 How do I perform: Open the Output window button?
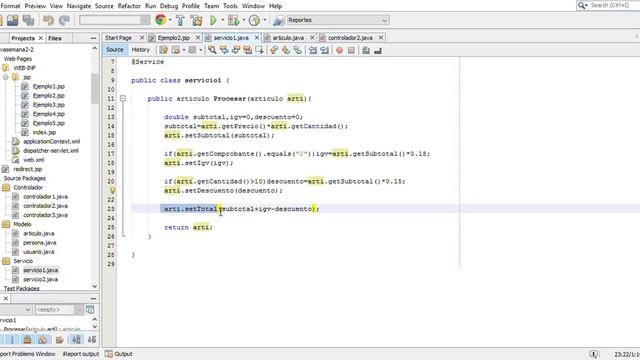point(119,354)
